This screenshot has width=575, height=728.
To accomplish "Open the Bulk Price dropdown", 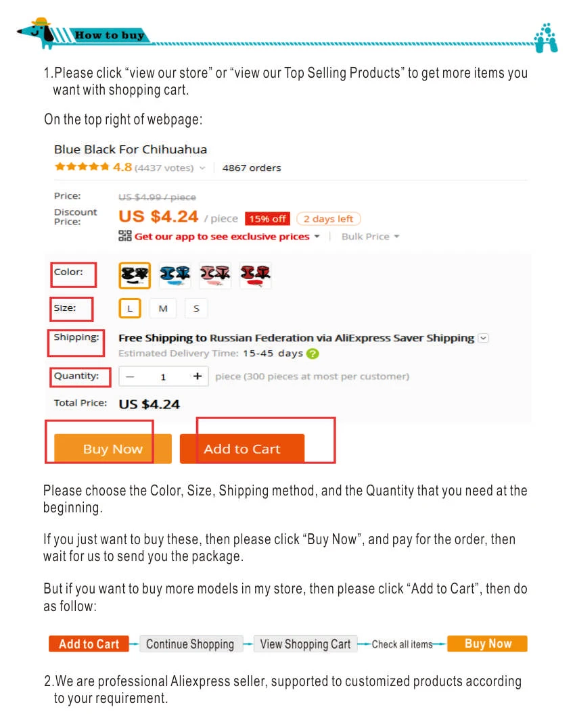I will coord(370,237).
